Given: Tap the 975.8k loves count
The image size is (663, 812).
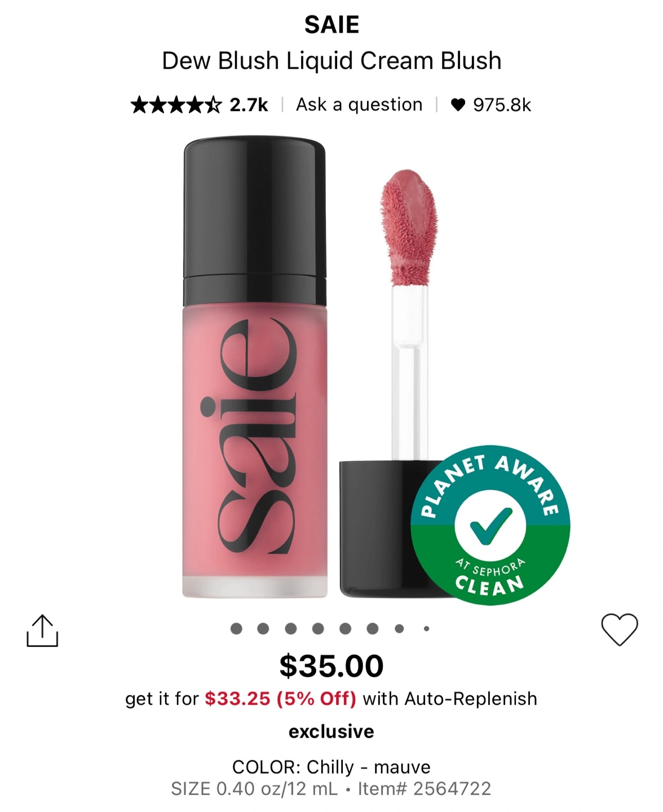Looking at the screenshot, I should (x=502, y=105).
